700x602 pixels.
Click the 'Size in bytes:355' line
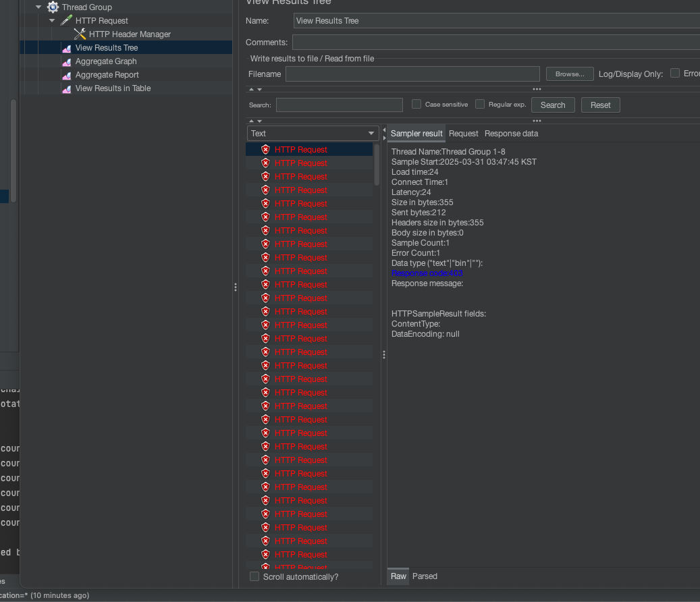(x=423, y=202)
